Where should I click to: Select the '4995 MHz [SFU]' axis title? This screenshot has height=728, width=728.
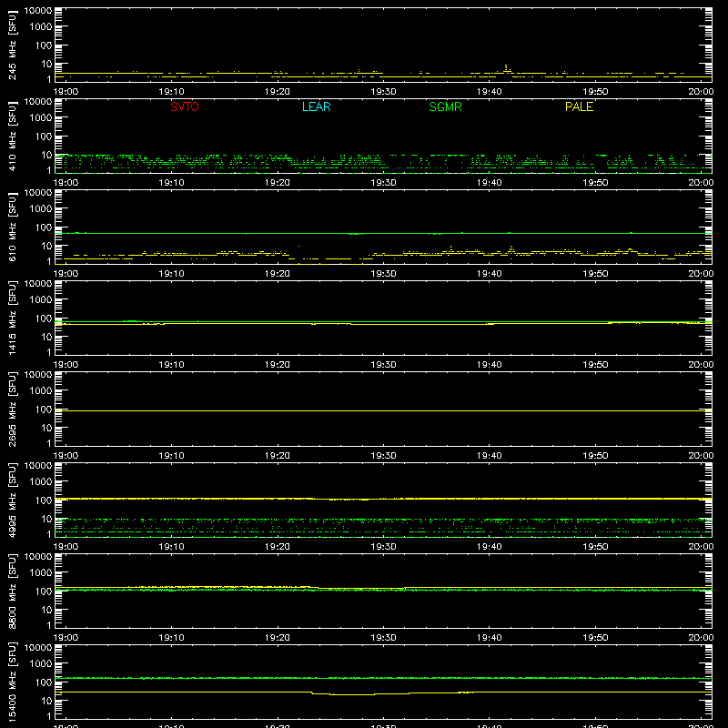(x=13, y=500)
